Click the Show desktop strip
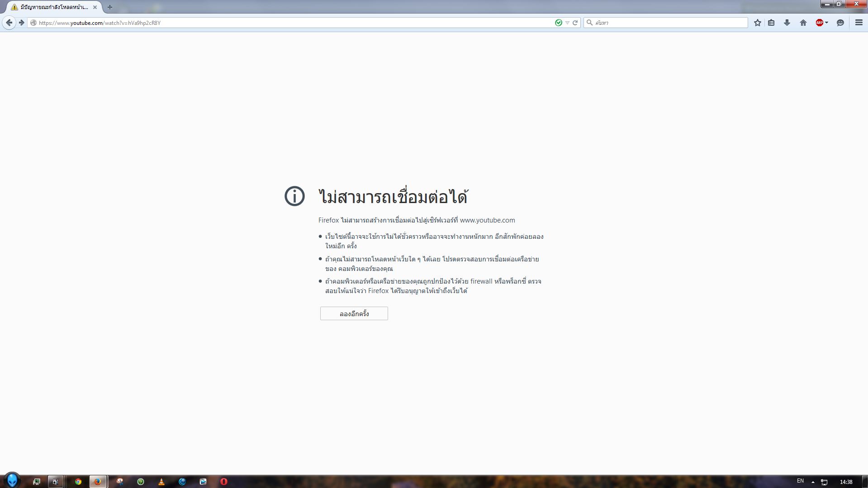Image resolution: width=868 pixels, height=488 pixels. click(865, 482)
